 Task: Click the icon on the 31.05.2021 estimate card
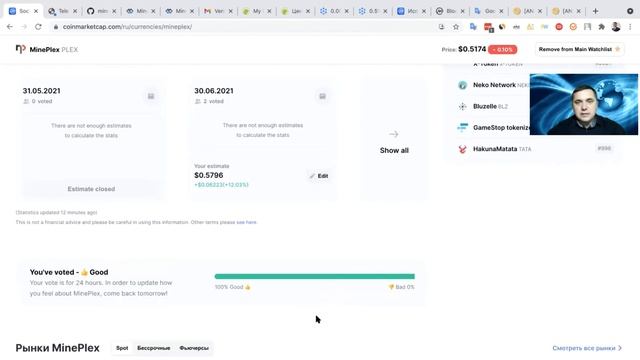(151, 96)
